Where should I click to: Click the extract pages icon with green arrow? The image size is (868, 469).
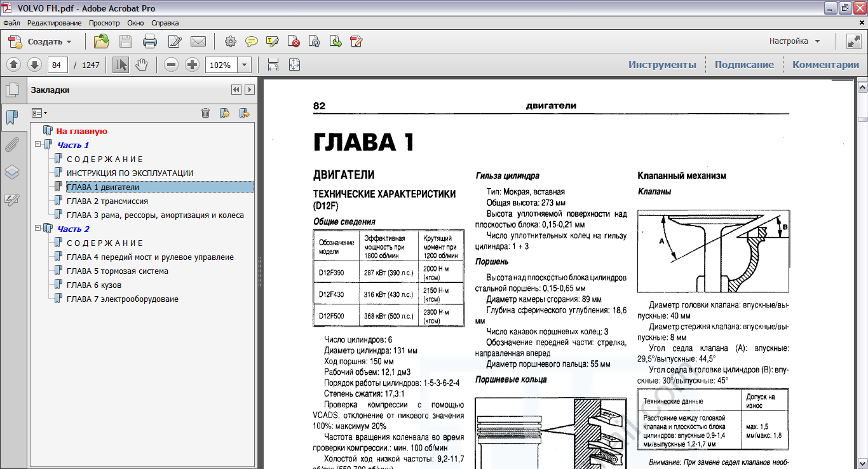[336, 42]
